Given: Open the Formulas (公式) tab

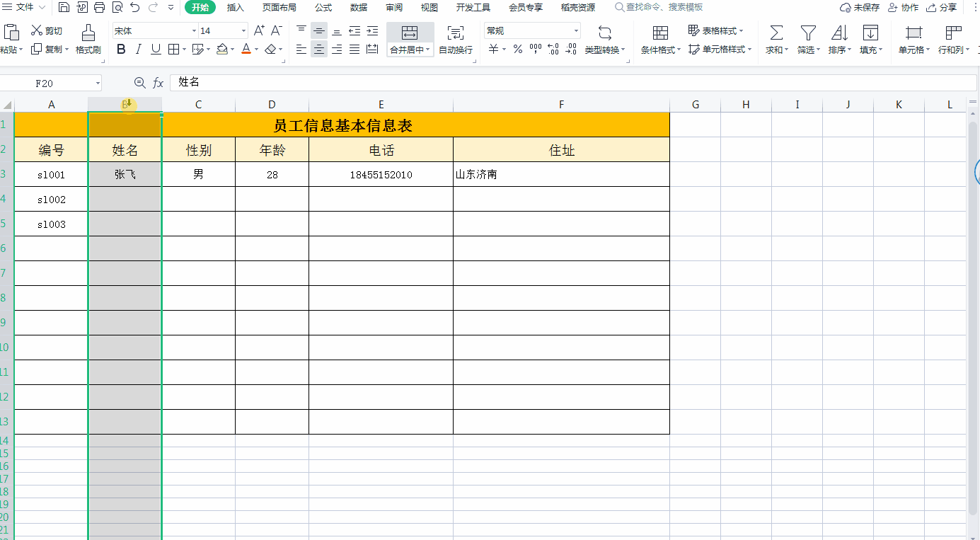Looking at the screenshot, I should tap(323, 8).
